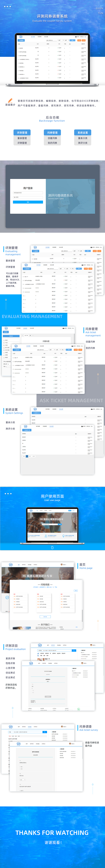Click the highlighted blue page number in 系统设置 pagination
Screen dimensions: 105x868
click(x=27, y=456)
